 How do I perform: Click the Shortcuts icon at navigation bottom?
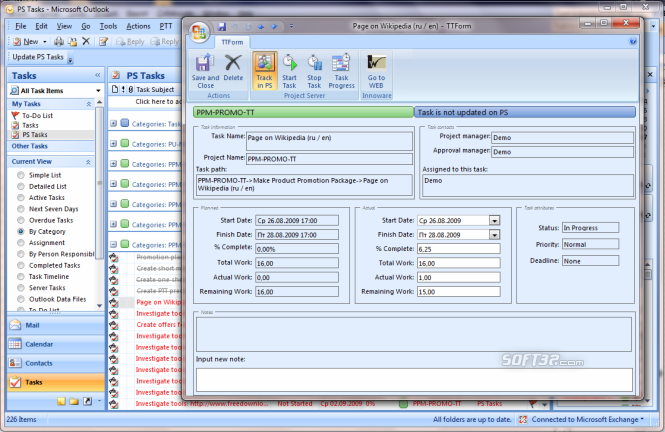87,401
